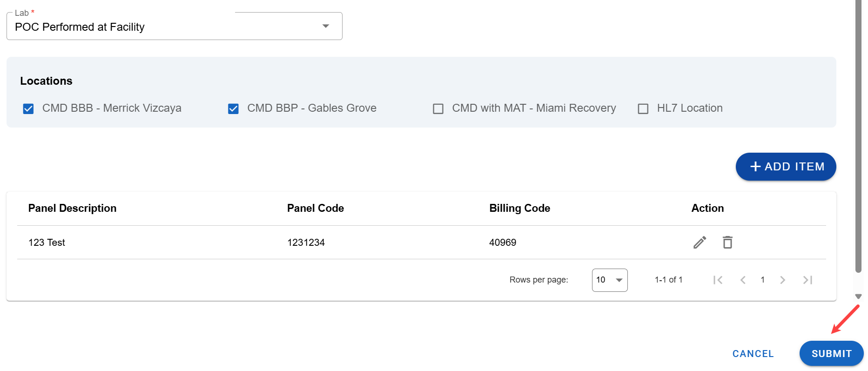Click the scrollbar down arrow
This screenshot has width=868, height=371.
859,297
